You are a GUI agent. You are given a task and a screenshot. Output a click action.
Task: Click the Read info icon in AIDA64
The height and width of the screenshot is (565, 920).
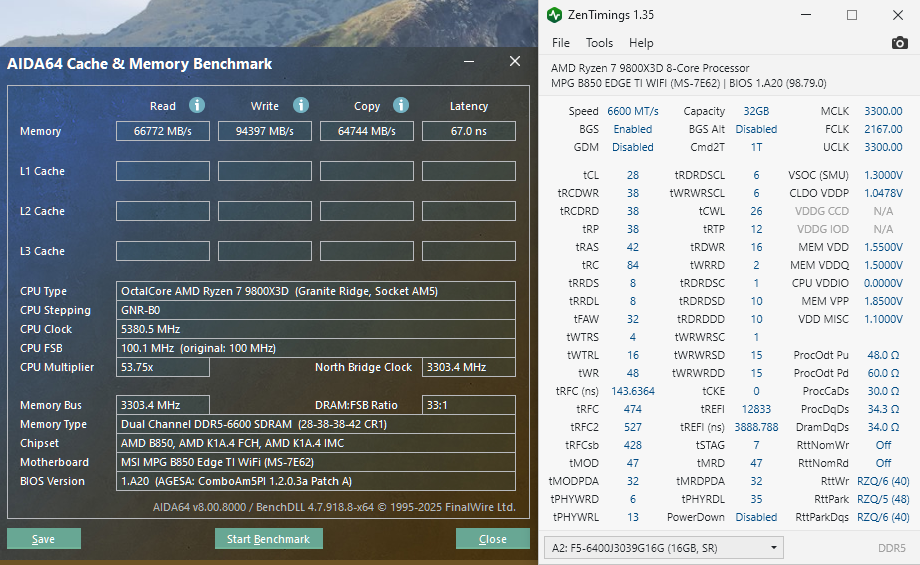[x=197, y=105]
